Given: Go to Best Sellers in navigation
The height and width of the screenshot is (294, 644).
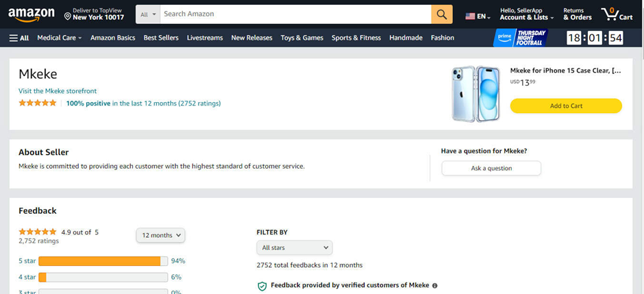Looking at the screenshot, I should (161, 38).
